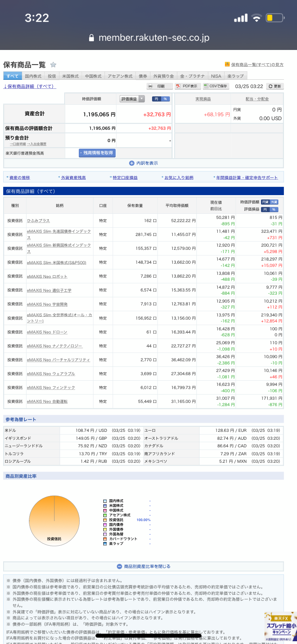Click the printer icon for 印刷
The height and width of the screenshot is (644, 297).
pos(150,86)
